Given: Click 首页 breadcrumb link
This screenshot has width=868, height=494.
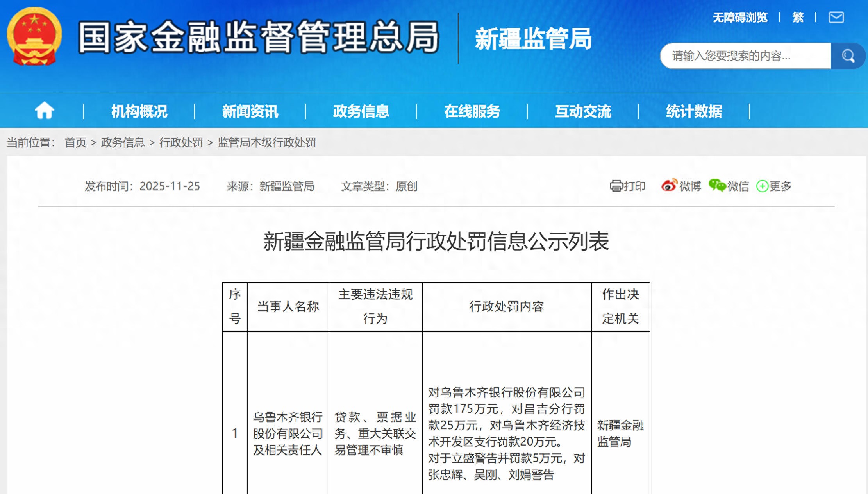Looking at the screenshot, I should click(x=75, y=142).
